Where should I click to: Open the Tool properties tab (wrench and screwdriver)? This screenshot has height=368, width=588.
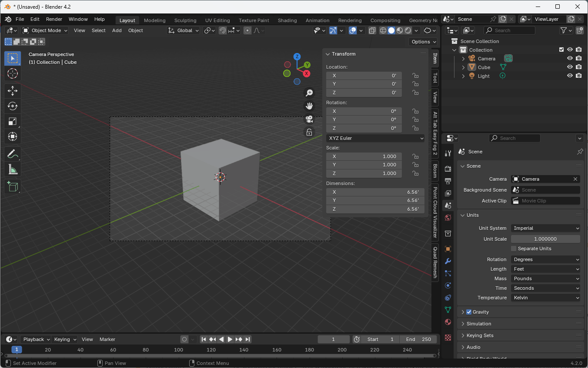pos(448,153)
